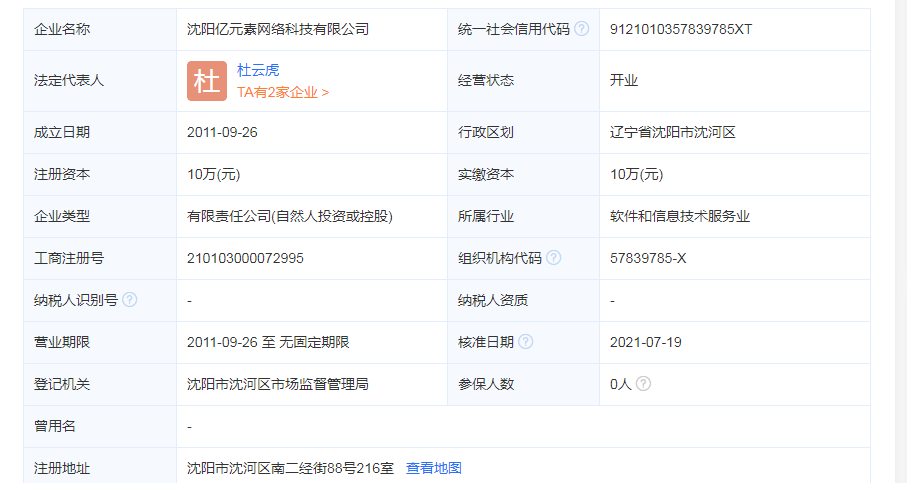Click the 实缴资本 label cell
The image size is (907, 483).
523,175
